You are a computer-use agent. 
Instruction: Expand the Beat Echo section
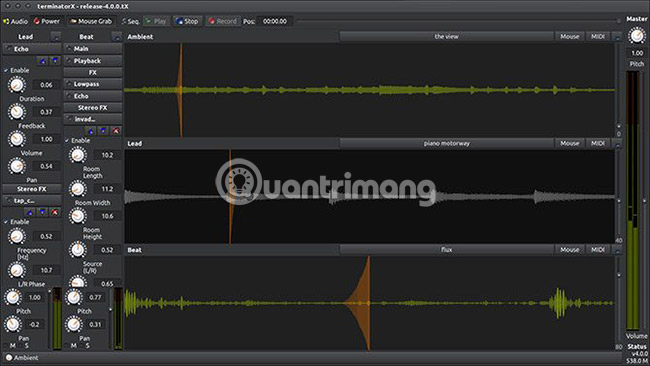(x=93, y=96)
